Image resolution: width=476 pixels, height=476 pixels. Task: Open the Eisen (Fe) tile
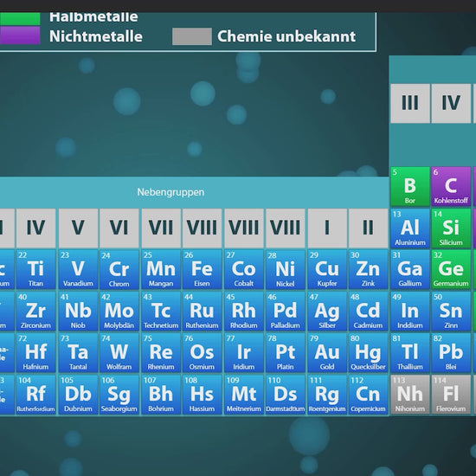(202, 269)
